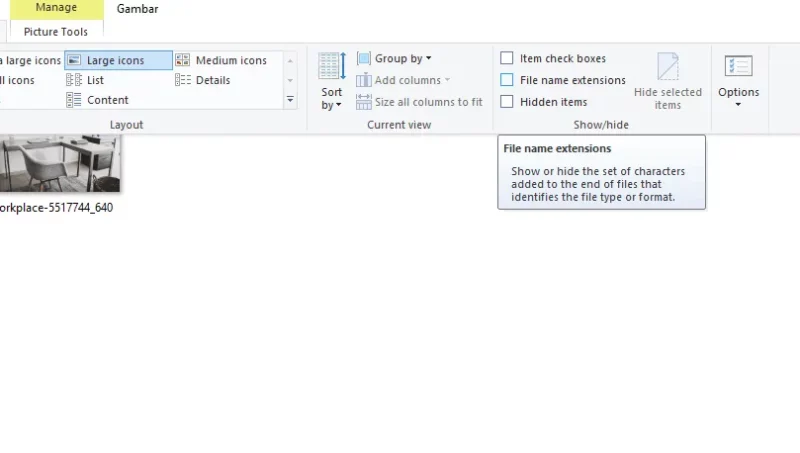Click the Sort by icon
This screenshot has width=800, height=453.
tap(332, 66)
